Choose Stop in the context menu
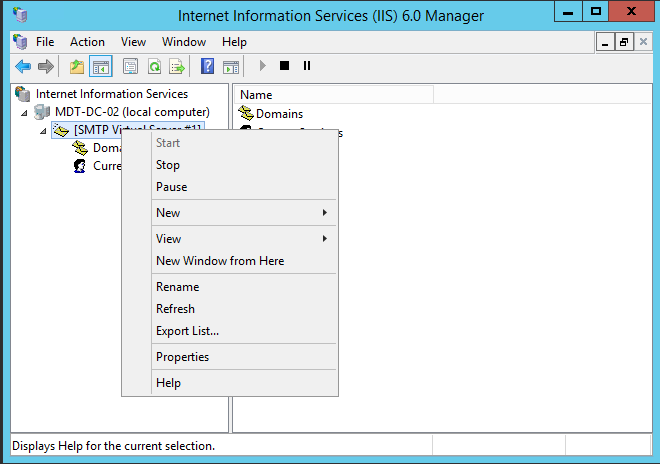This screenshot has height=464, width=660. [x=230, y=165]
